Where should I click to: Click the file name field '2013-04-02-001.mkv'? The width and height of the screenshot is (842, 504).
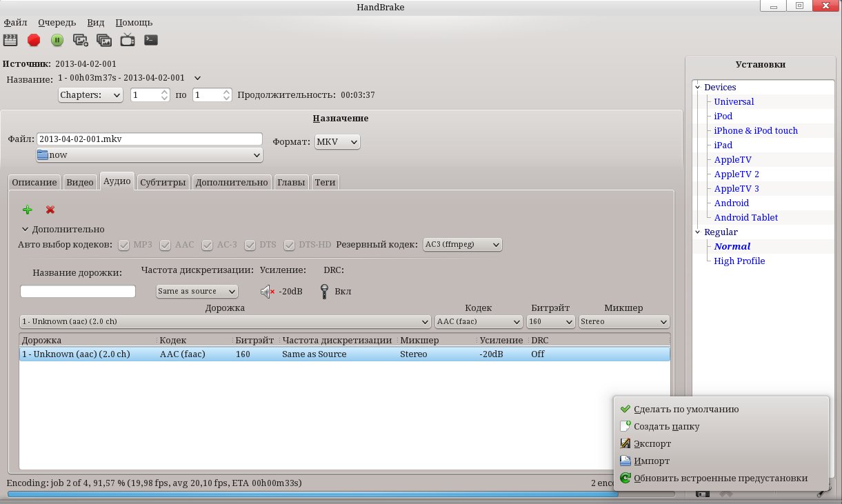pyautogui.click(x=150, y=139)
